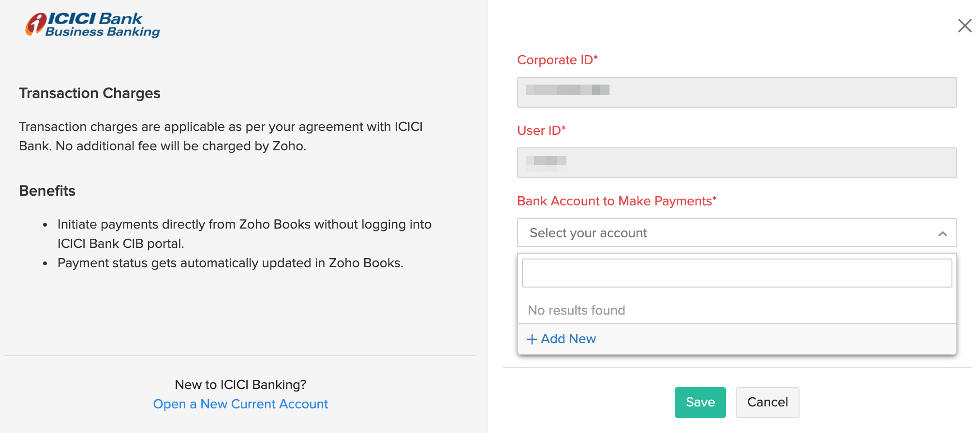
Task: Collapse the account dropdown using its chevron arrow
Action: (x=942, y=234)
